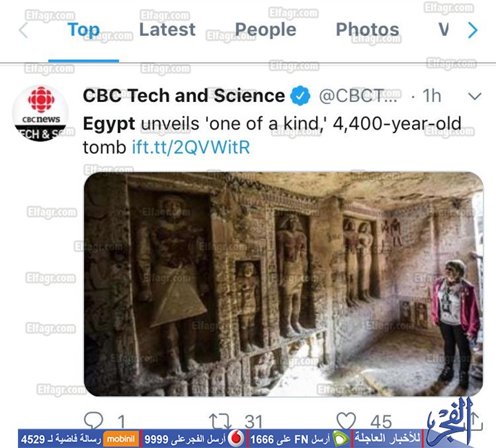Open the People tab
This screenshot has height=448, width=496.
265,30
